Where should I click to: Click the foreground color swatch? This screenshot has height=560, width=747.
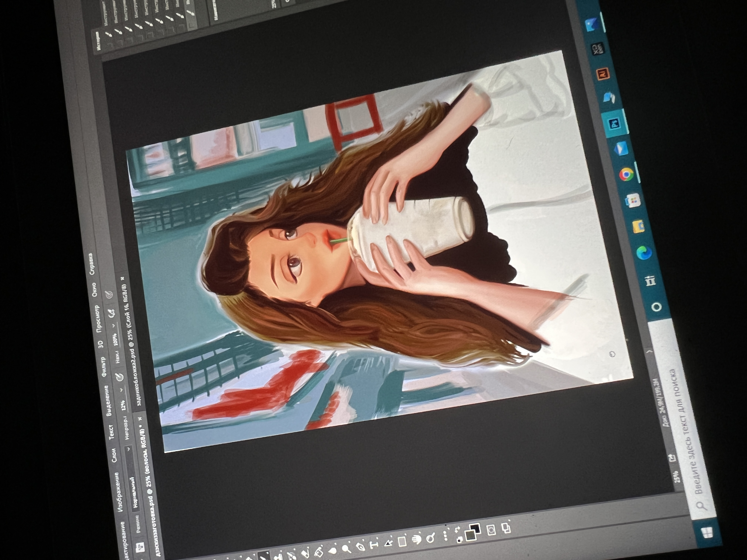tap(470, 535)
